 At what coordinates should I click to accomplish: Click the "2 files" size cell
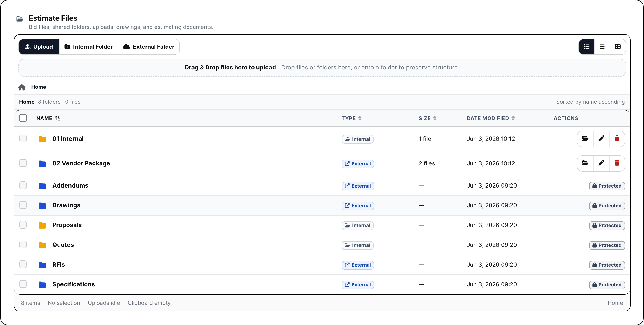[427, 163]
